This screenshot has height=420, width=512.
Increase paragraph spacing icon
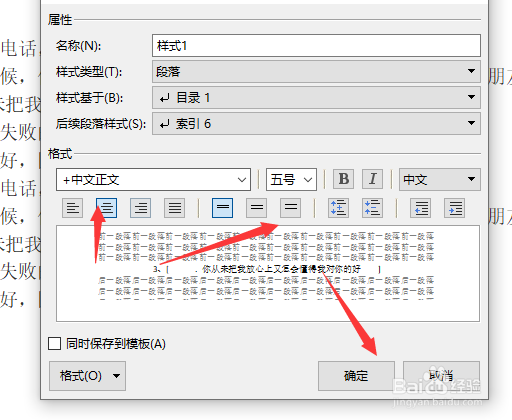click(338, 208)
